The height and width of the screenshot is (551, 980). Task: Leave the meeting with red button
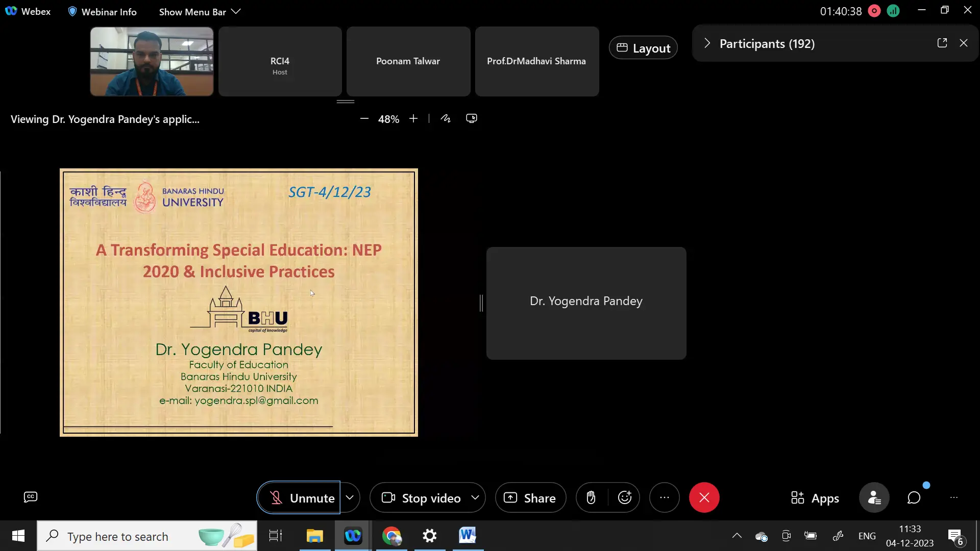[704, 497]
